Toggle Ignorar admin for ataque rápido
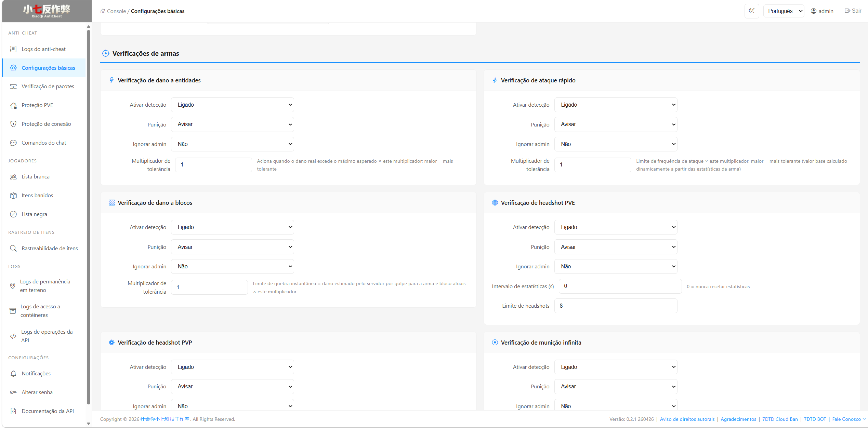Viewport: 868px width, 428px height. click(x=615, y=144)
